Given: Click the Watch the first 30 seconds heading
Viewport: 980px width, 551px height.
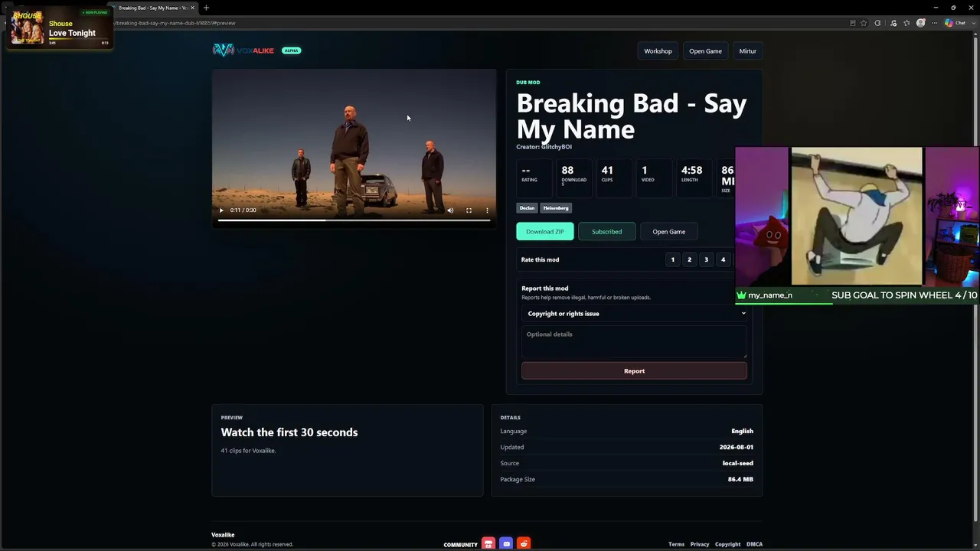Looking at the screenshot, I should (x=289, y=432).
